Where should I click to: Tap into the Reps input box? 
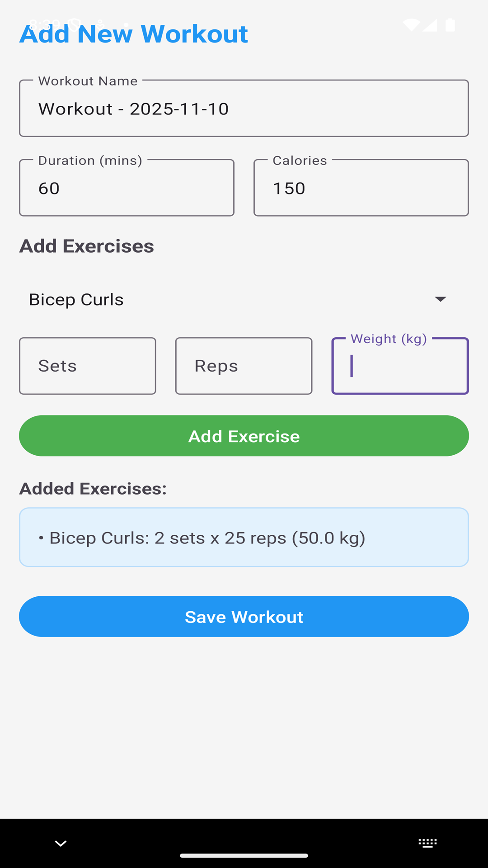click(244, 366)
